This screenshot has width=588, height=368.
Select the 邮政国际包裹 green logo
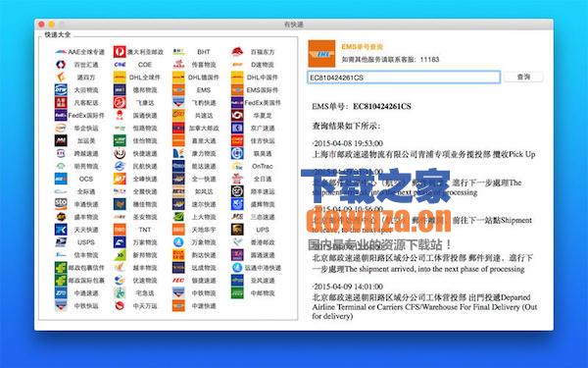tap(61, 280)
